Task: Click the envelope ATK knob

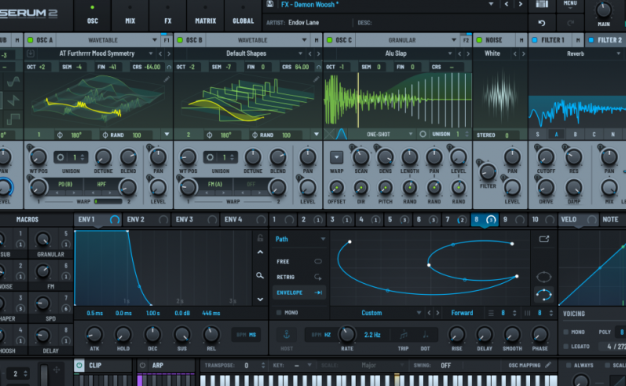Action: pyautogui.click(x=94, y=334)
